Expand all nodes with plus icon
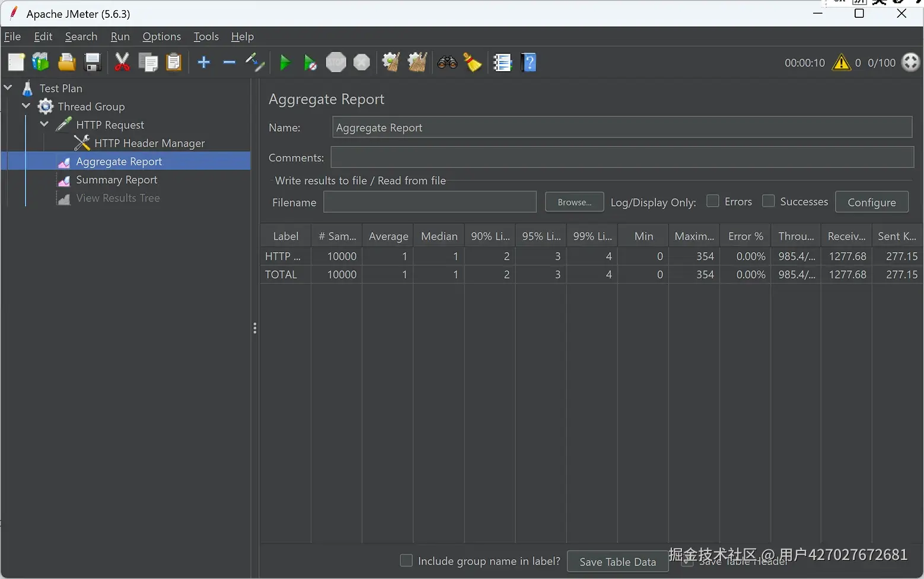The width and height of the screenshot is (924, 579). [x=204, y=62]
